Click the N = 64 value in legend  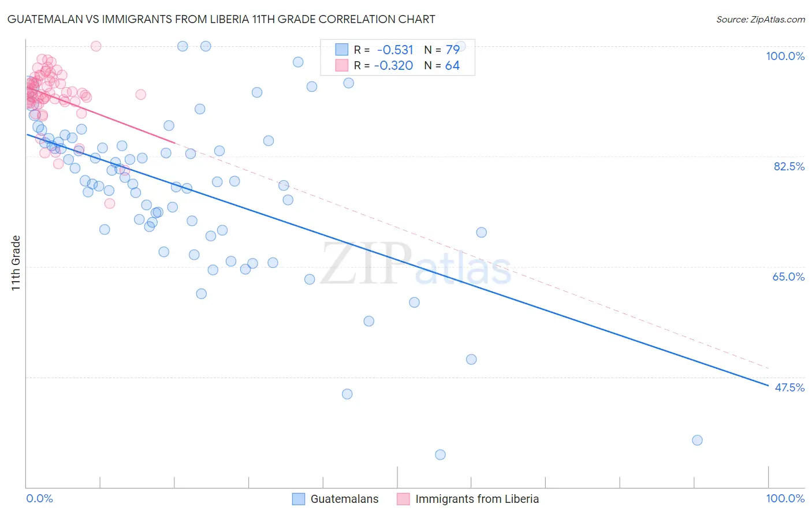[442, 65]
